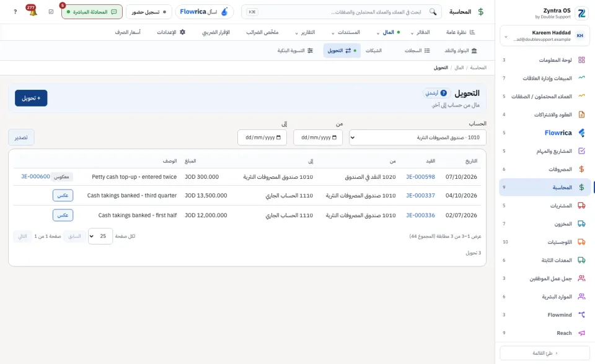This screenshot has height=364, width=595.
Task: Focus the global search field
Action: tap(342, 12)
